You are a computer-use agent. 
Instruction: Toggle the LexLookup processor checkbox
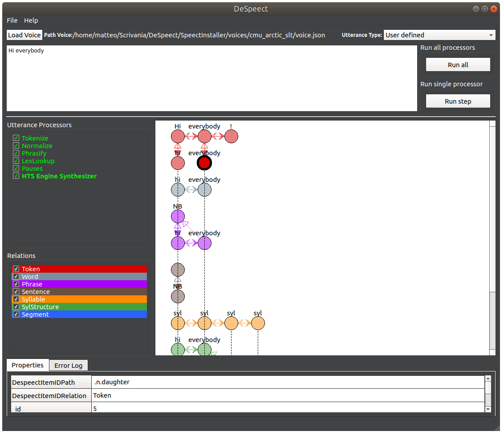(x=16, y=161)
